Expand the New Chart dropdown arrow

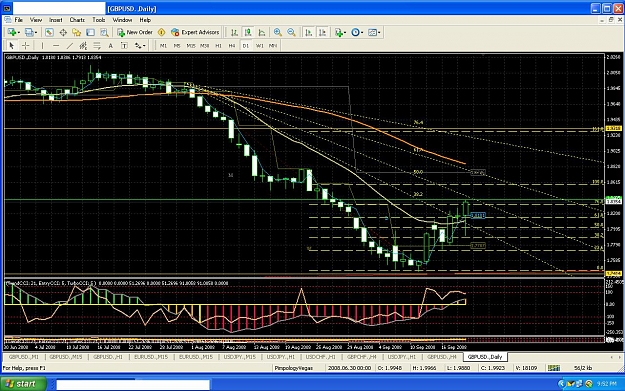click(18, 32)
